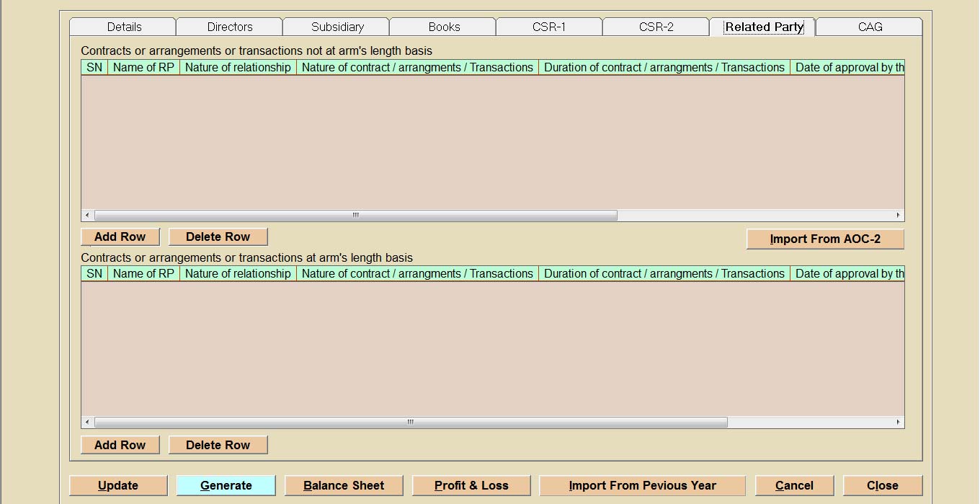Screen dimensions: 980x504
Task: Add Row to not at arm's length table
Action: pyautogui.click(x=120, y=237)
